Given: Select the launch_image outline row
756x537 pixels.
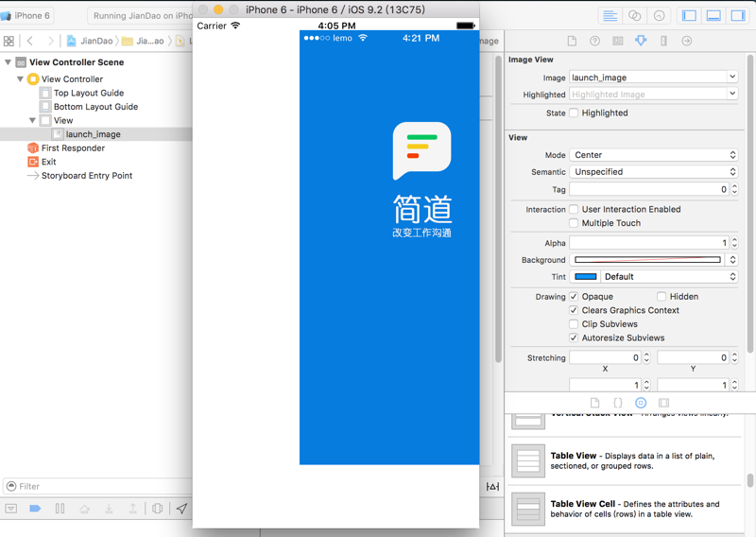Looking at the screenshot, I should (96, 134).
